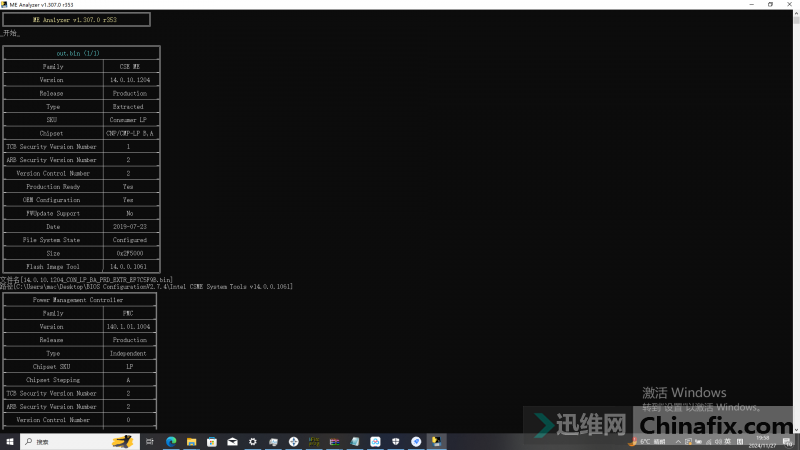Click the 'PMC' family value
This screenshot has height=450, width=800.
pos(128,313)
